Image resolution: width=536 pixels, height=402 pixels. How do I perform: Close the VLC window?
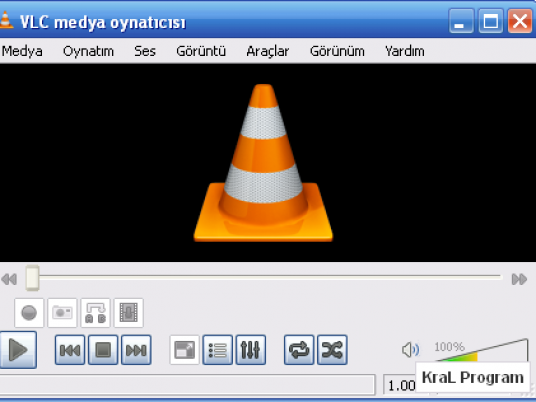pos(520,21)
